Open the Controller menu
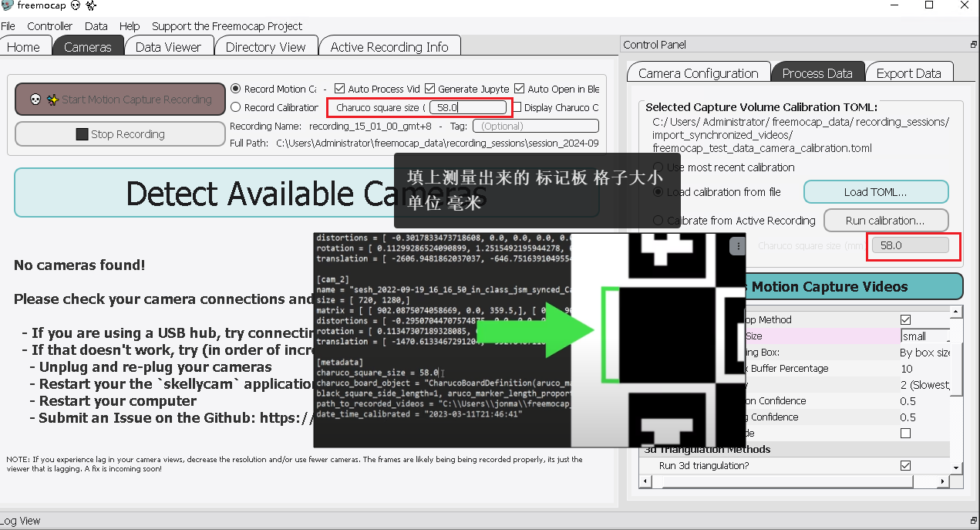Viewport: 980px width, 530px height. [50, 26]
